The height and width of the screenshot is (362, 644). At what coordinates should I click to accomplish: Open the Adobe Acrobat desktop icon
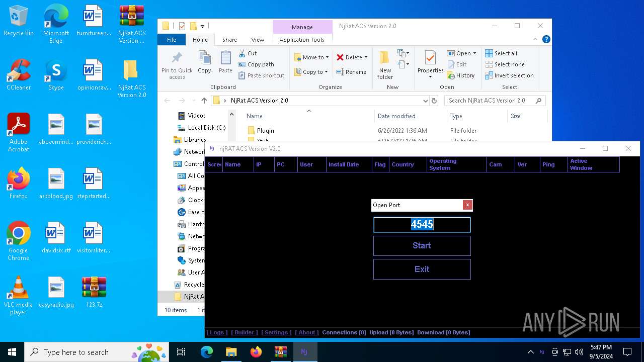tap(19, 132)
